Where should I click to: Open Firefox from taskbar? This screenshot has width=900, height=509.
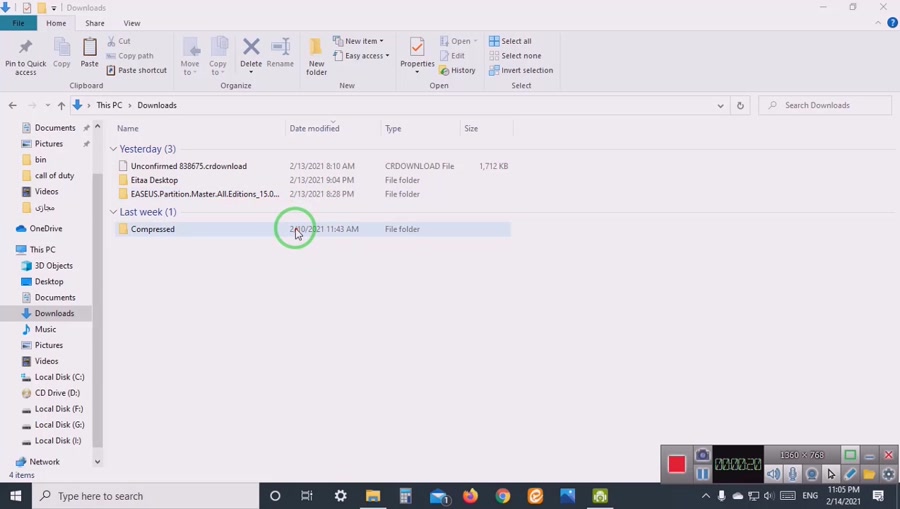[470, 496]
